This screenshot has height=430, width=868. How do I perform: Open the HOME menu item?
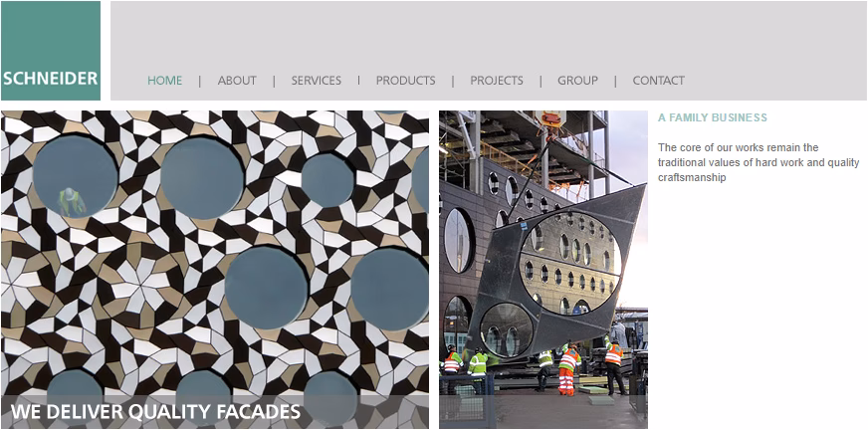coord(164,81)
